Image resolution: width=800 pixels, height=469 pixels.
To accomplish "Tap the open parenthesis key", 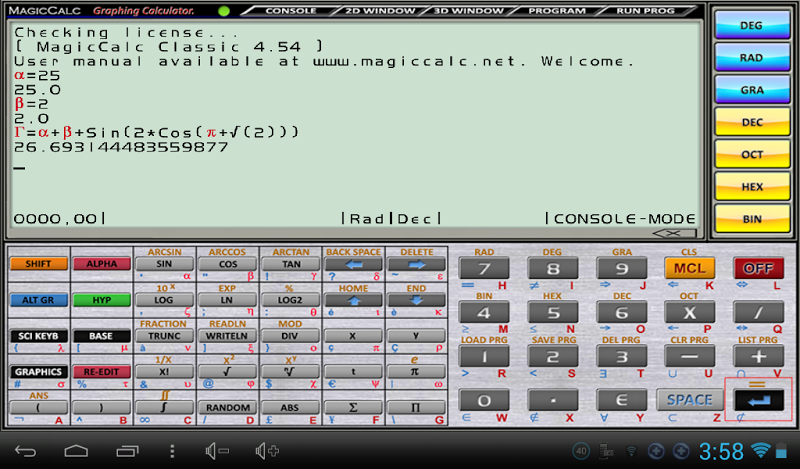I will (38, 407).
